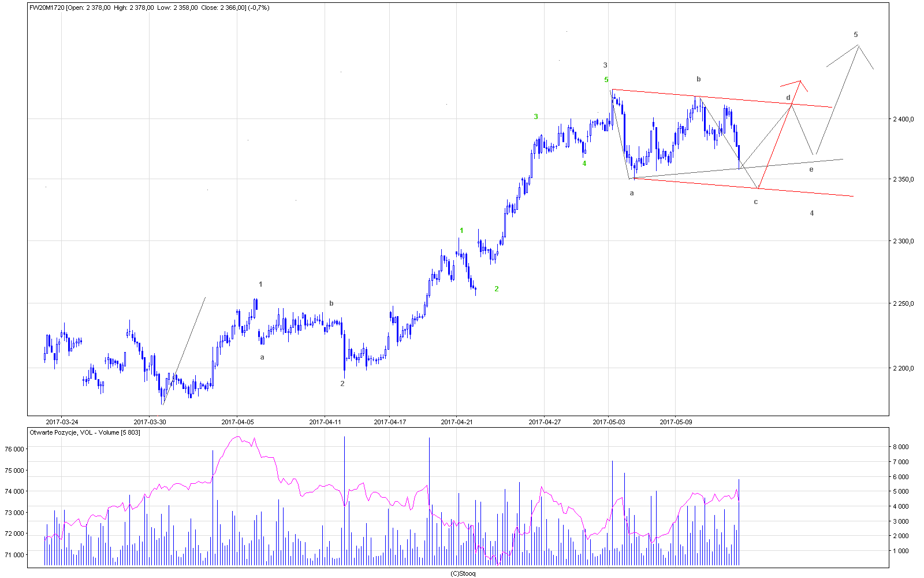Click the gray projected wave label 5
The width and height of the screenshot is (924, 578).
click(x=856, y=35)
